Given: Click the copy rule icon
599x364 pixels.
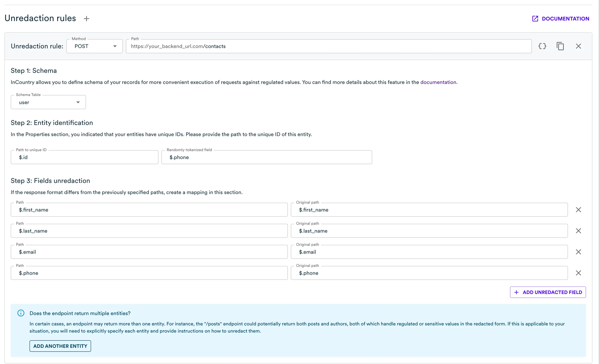Looking at the screenshot, I should point(560,46).
